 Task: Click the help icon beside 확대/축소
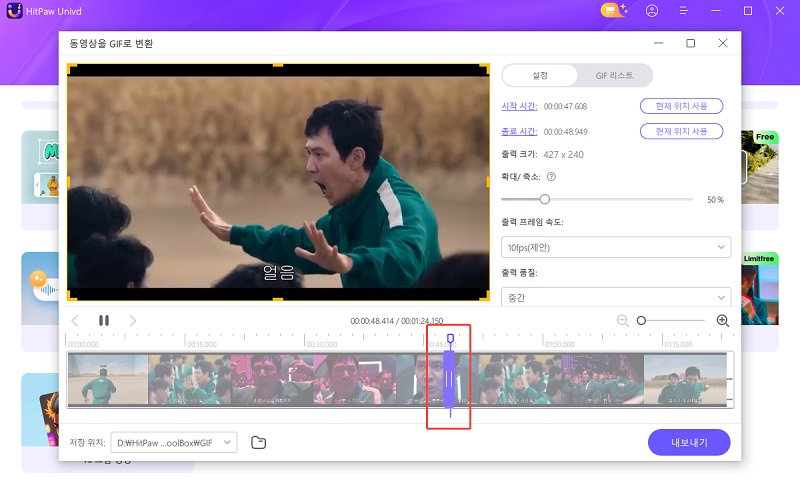551,177
